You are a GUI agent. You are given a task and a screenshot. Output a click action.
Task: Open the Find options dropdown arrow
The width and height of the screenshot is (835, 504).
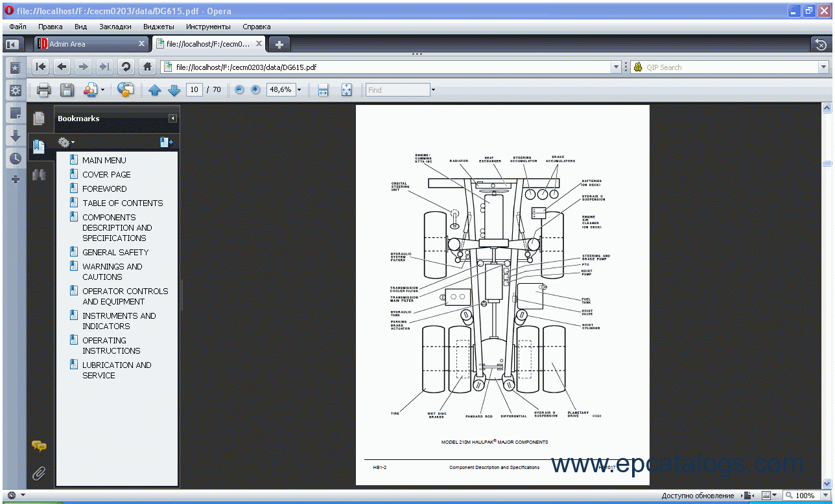(433, 90)
